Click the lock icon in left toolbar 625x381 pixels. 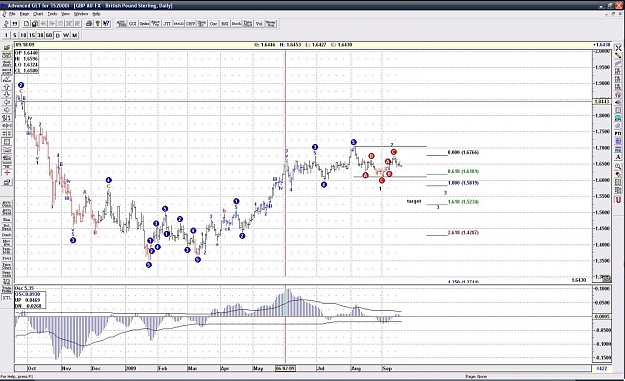pyautogui.click(x=7, y=182)
